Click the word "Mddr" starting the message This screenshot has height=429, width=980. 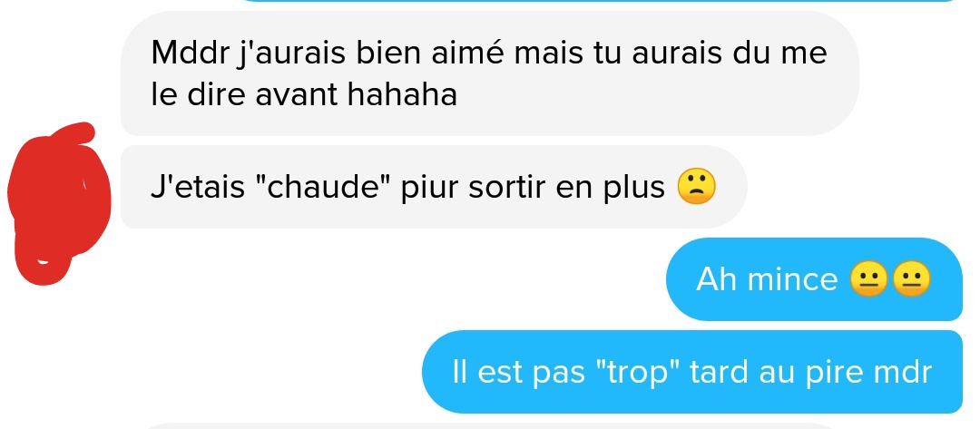coord(190,54)
